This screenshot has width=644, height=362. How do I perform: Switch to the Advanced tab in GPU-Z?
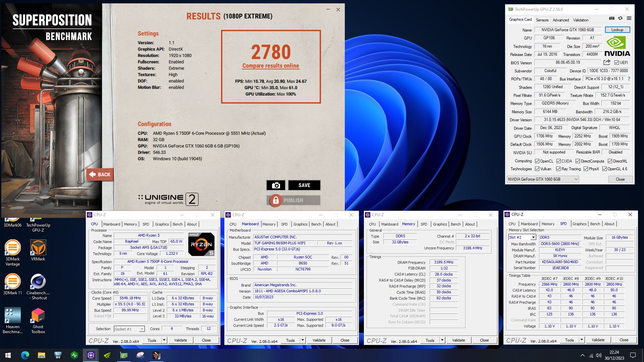pos(560,20)
